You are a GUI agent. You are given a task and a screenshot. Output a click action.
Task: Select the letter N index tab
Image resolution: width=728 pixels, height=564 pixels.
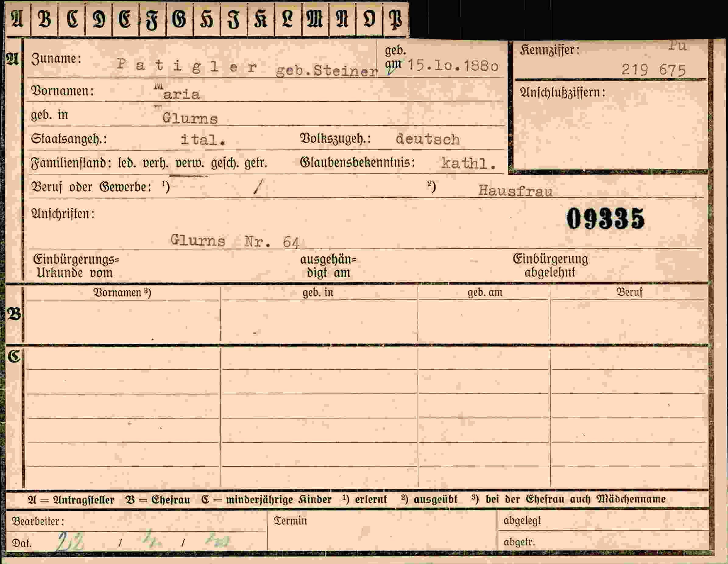pos(342,19)
